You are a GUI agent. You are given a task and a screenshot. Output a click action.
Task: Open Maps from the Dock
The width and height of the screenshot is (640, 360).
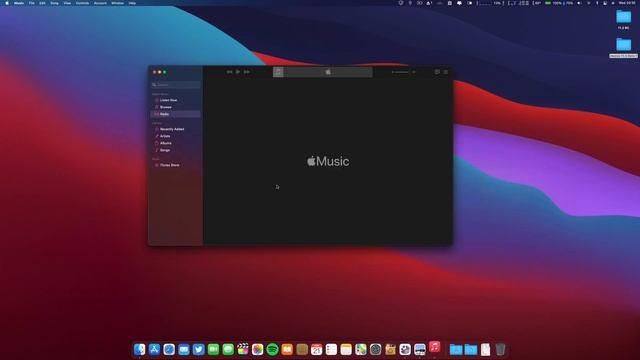(361, 349)
